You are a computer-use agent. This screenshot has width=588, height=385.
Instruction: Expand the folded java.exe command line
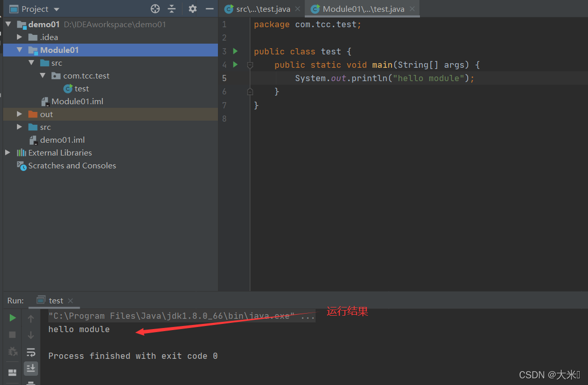point(307,316)
